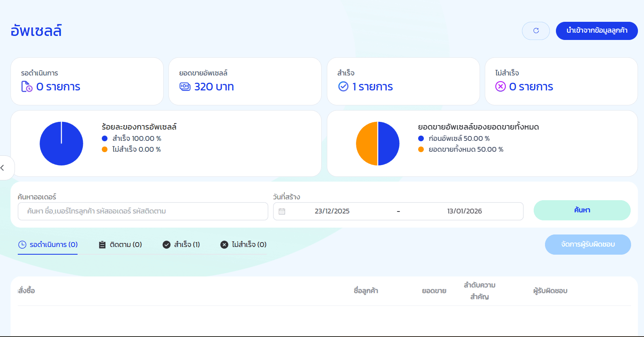Image resolution: width=644 pixels, height=337 pixels.
Task: Click the pending document clock icon
Action: click(27, 87)
